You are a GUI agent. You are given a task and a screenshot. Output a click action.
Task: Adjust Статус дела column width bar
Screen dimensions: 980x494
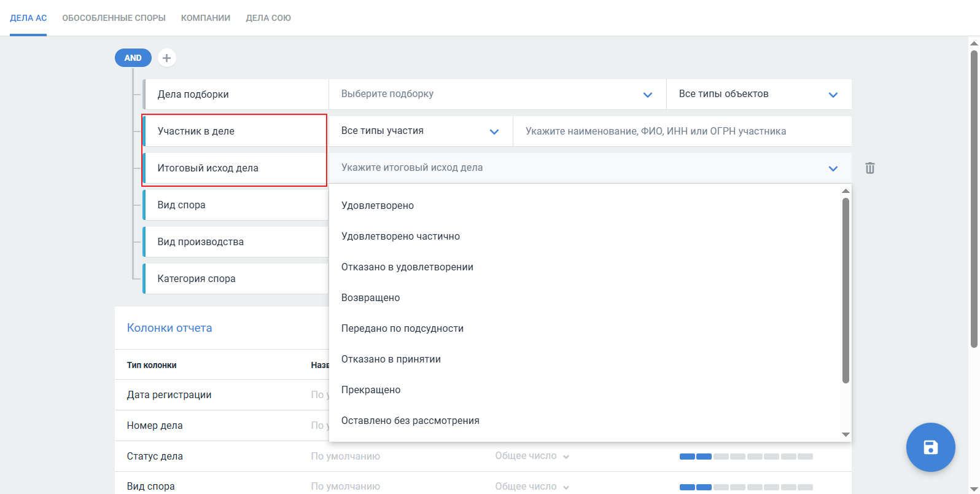tap(745, 457)
